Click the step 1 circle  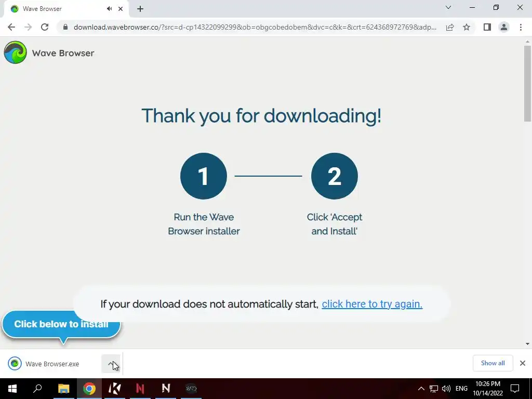204,176
